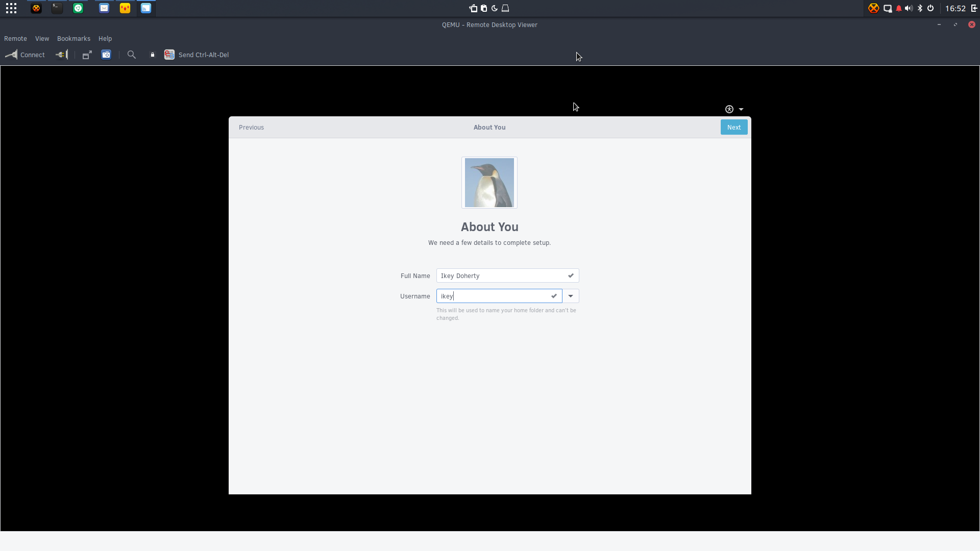Open the Help menu

coord(105,39)
